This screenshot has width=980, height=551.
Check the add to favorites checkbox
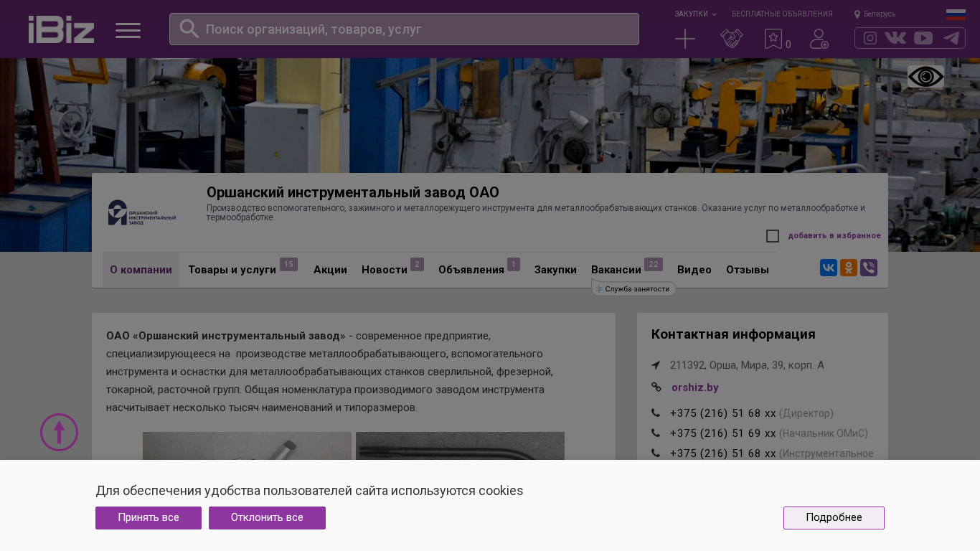[x=773, y=236]
